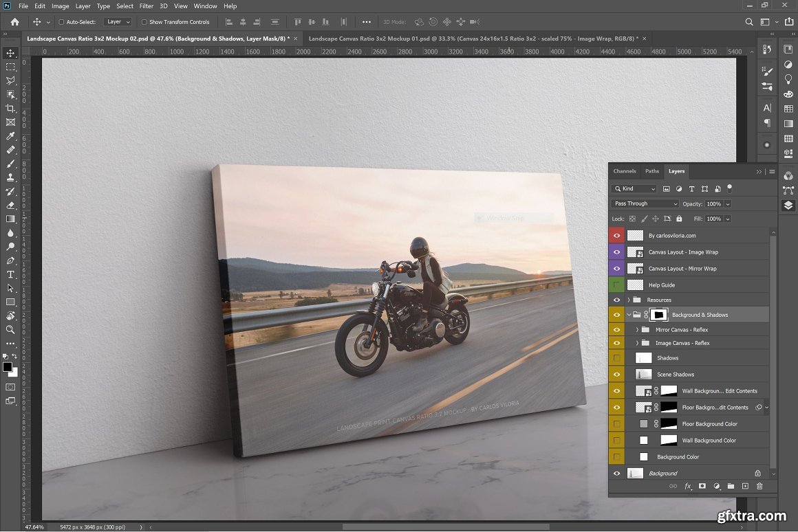
Task: Hide the Scene Shadows layer
Action: 616,375
